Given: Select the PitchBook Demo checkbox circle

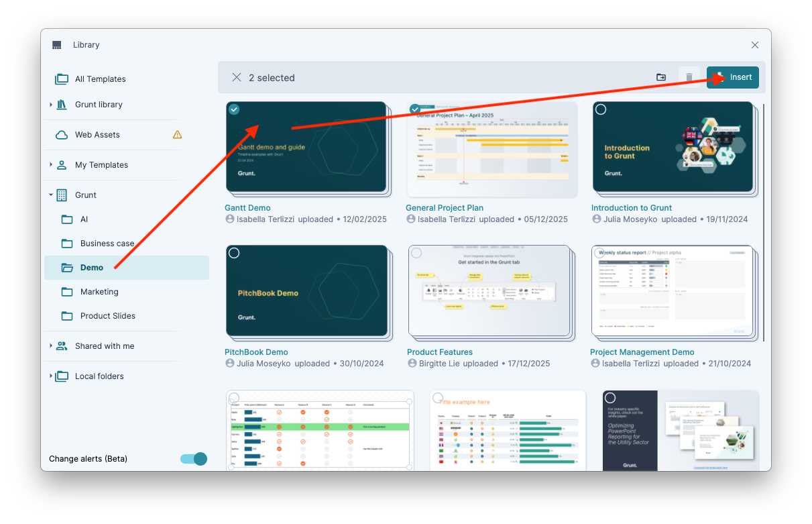Looking at the screenshot, I should [x=234, y=253].
